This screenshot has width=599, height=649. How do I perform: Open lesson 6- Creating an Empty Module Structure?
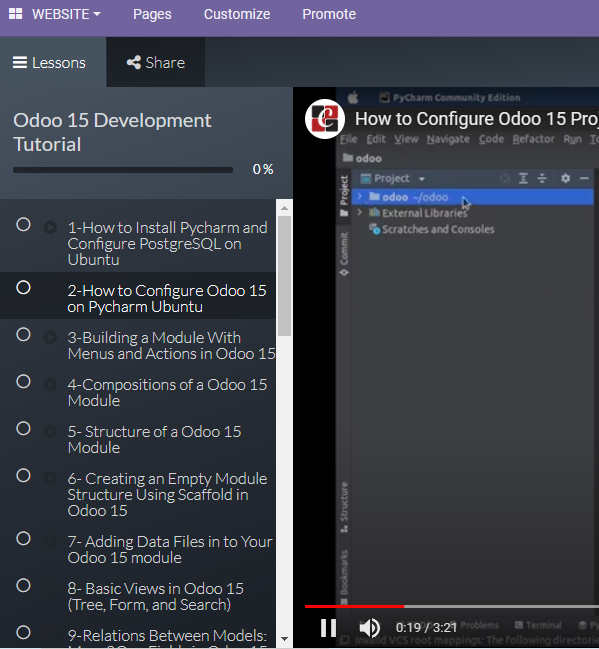168,494
